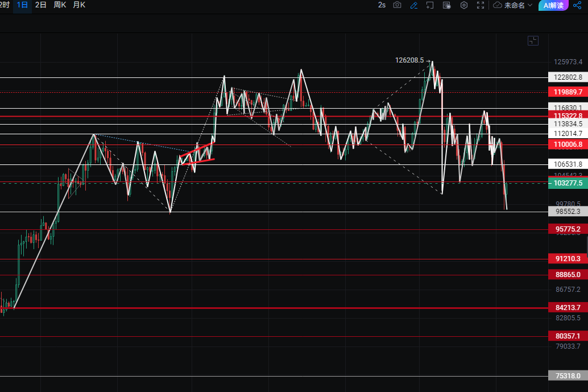Screen dimensions: 588x392
Task: Open chart settings hexagon icon
Action: coord(464,5)
